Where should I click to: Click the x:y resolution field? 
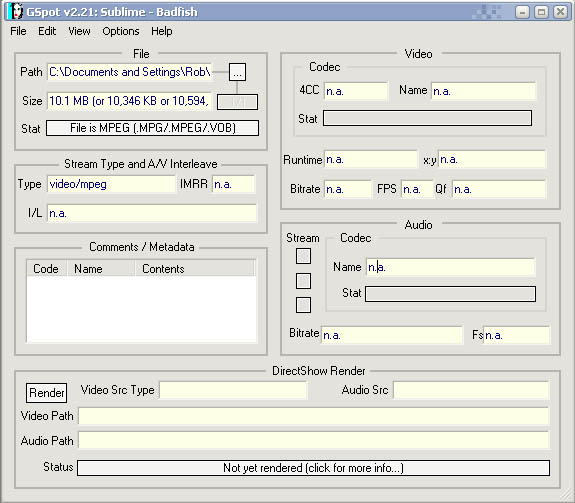tap(492, 159)
